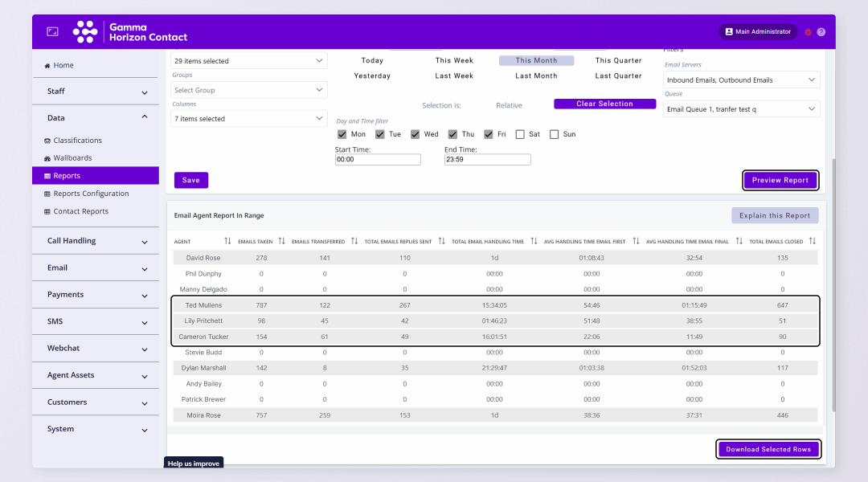Uncheck the Mon day filter

(342, 134)
